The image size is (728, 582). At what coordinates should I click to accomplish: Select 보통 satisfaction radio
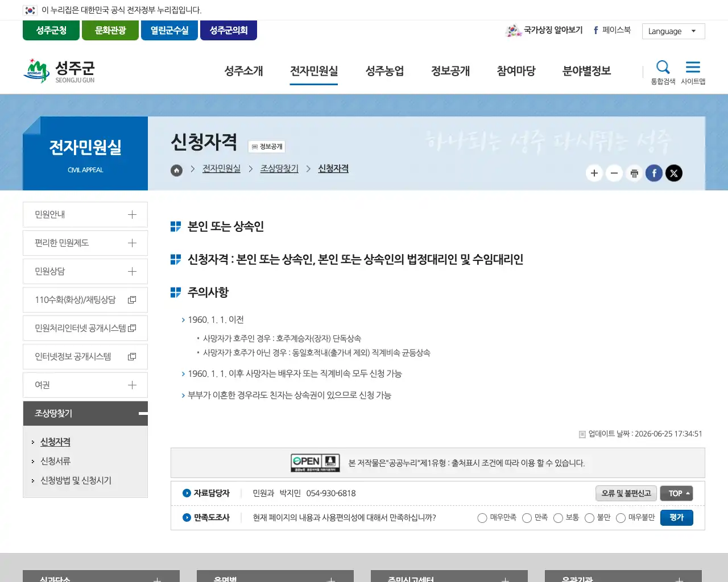558,518
